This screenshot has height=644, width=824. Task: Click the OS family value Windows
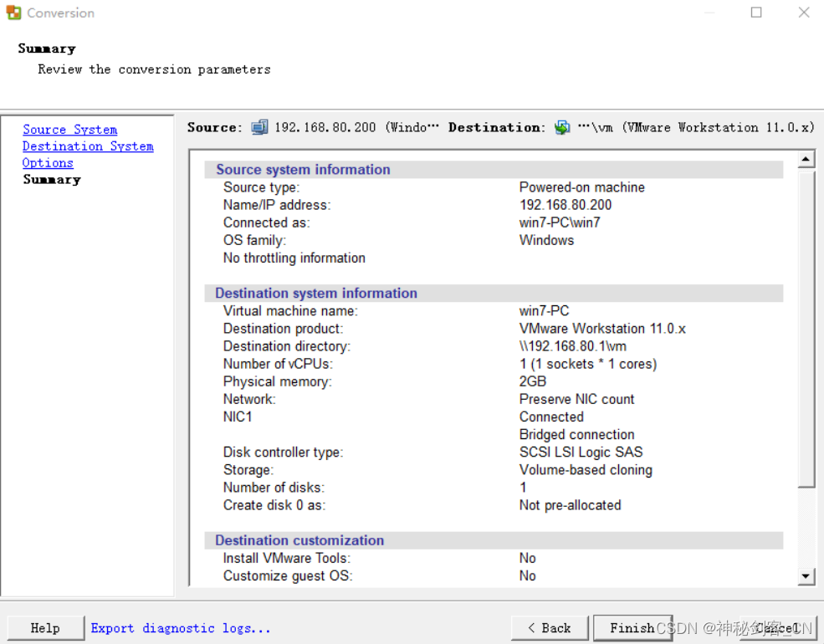pyautogui.click(x=546, y=241)
